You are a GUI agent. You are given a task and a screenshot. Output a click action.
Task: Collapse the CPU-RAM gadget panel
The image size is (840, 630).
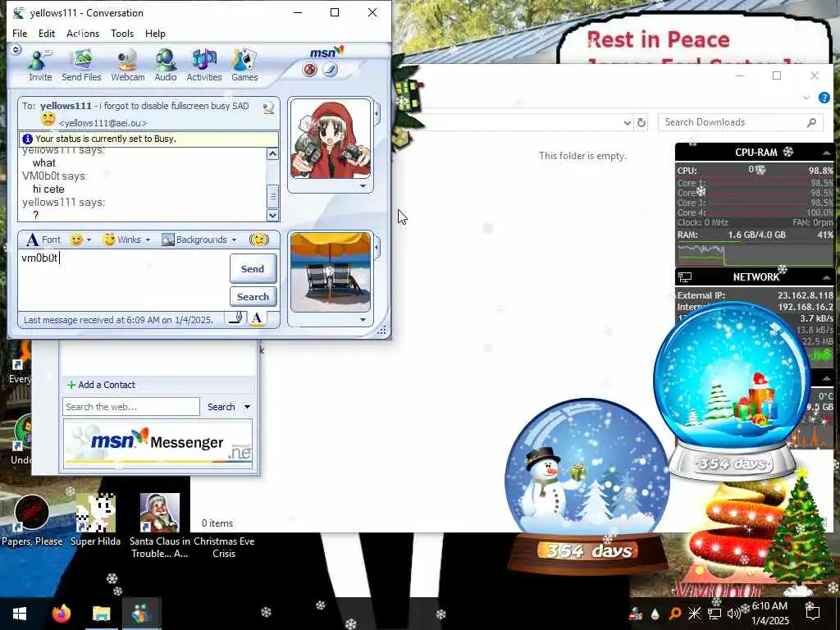tap(826, 153)
